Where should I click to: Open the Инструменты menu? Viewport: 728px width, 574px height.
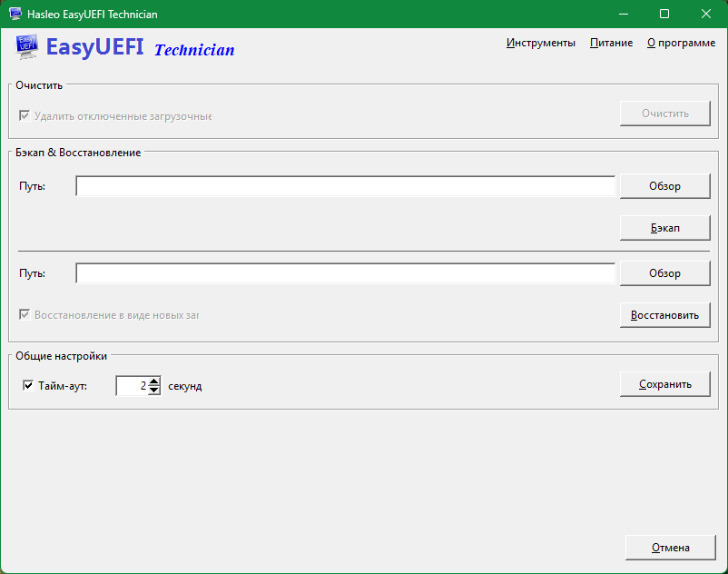(x=540, y=43)
